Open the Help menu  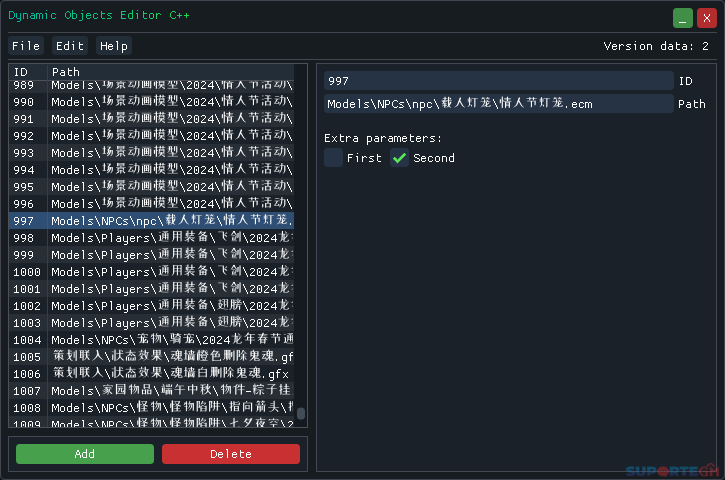(114, 46)
